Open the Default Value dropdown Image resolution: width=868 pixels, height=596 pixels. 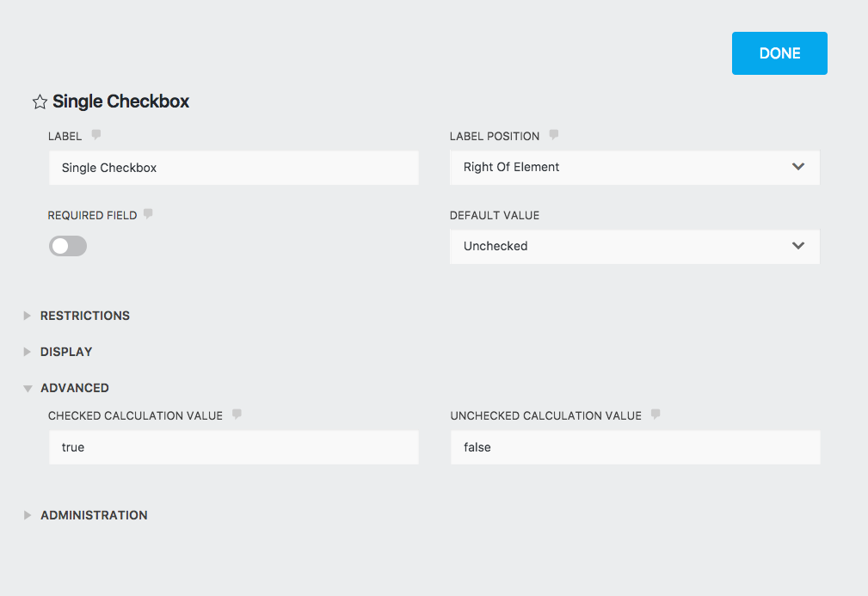[x=634, y=247]
